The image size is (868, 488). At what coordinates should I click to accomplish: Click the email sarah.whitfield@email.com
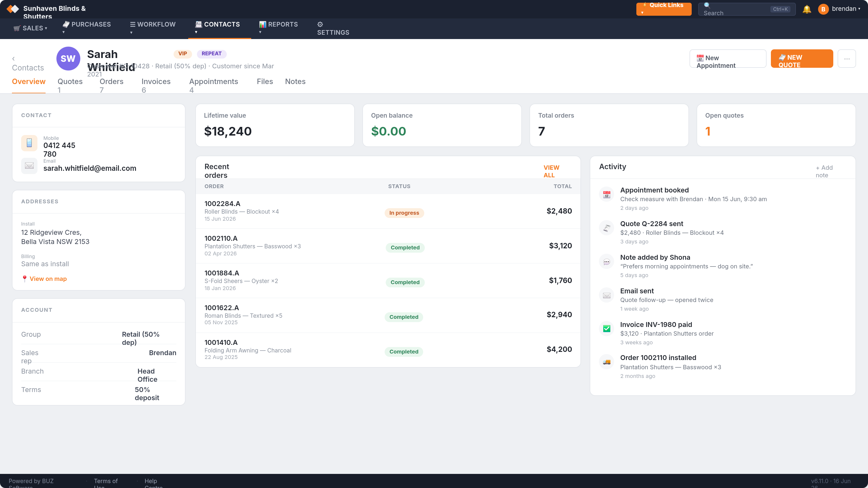[x=90, y=168]
